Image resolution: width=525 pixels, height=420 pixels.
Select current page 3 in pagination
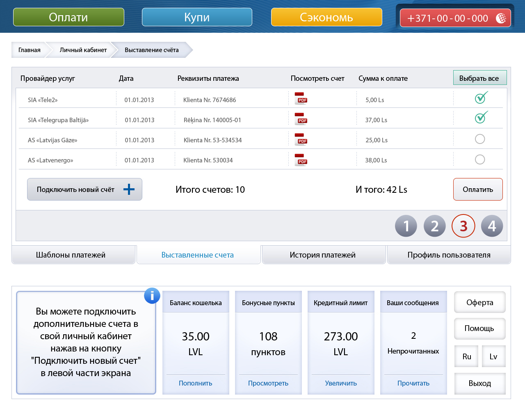tap(463, 226)
